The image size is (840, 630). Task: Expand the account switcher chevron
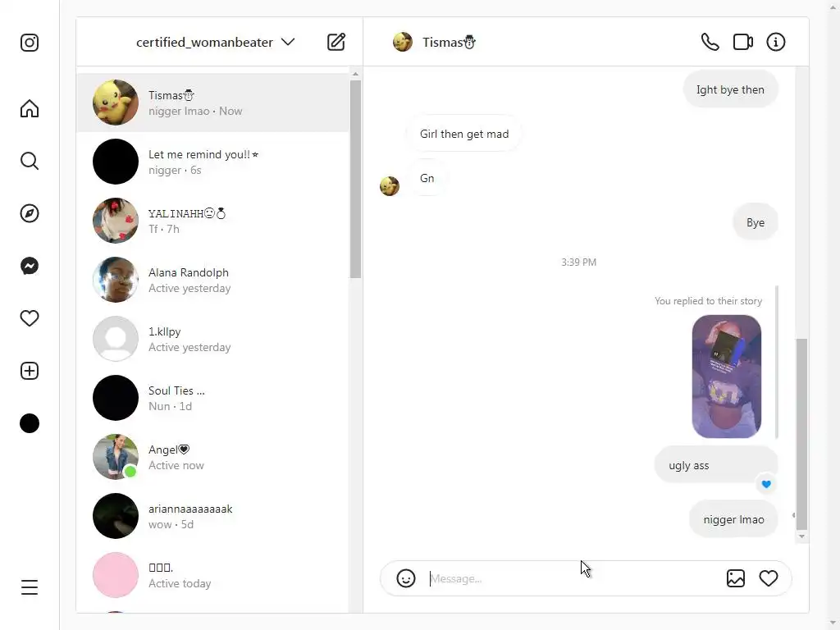click(x=288, y=42)
